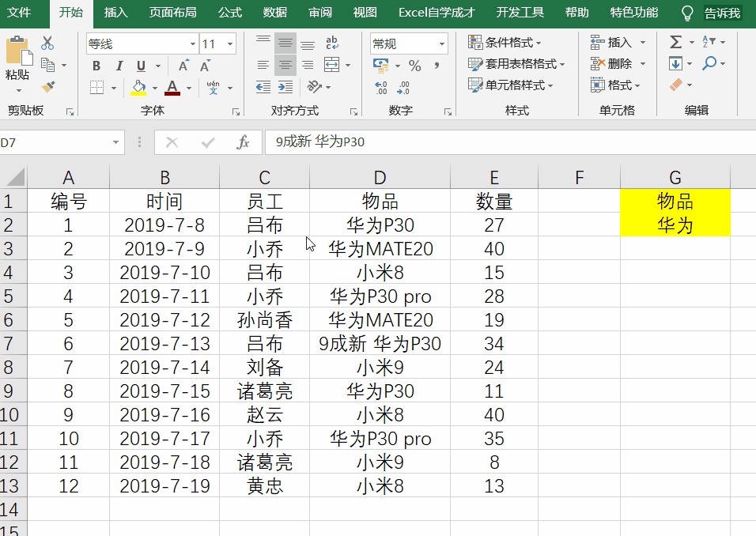Open font size dropdown
The height and width of the screenshot is (536, 756).
click(x=230, y=43)
